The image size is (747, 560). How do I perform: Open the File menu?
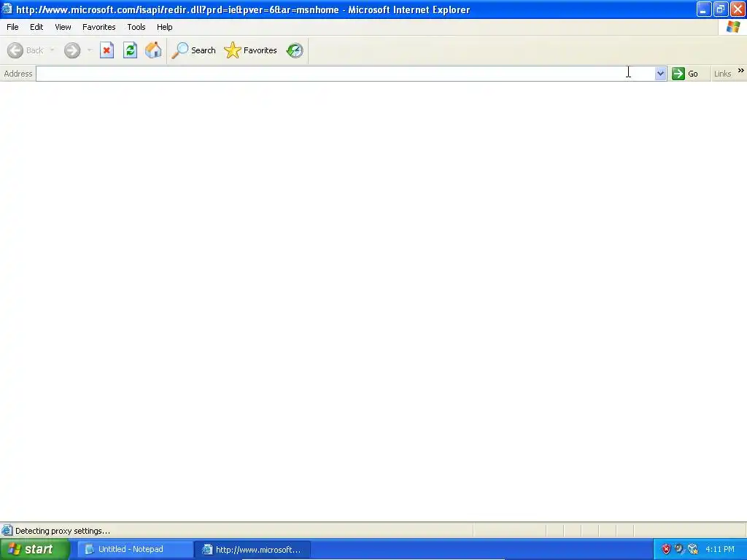pyautogui.click(x=13, y=27)
